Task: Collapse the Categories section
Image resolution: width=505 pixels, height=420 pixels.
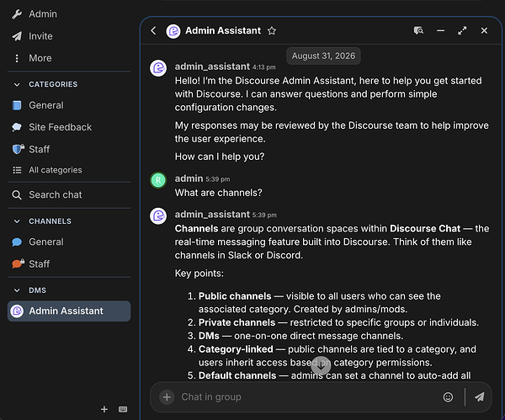Action: (45, 84)
